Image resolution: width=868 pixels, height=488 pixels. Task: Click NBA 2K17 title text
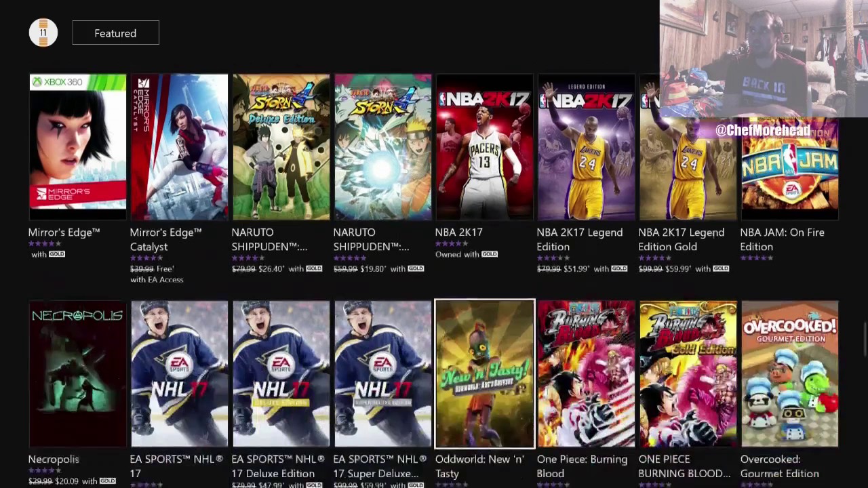point(459,232)
